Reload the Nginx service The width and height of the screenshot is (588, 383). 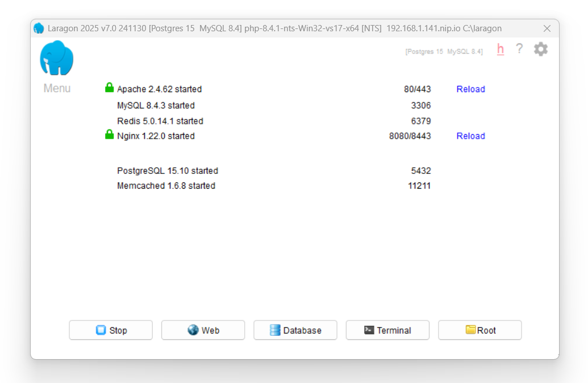(x=470, y=136)
